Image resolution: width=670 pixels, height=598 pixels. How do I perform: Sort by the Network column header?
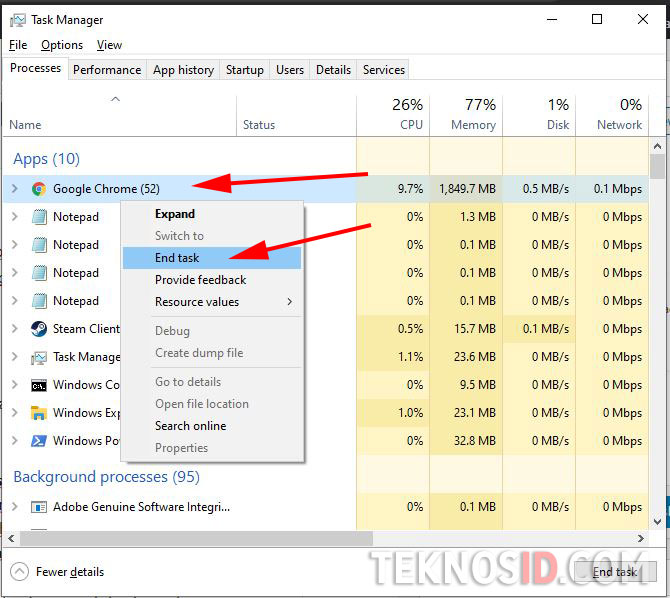coord(612,115)
